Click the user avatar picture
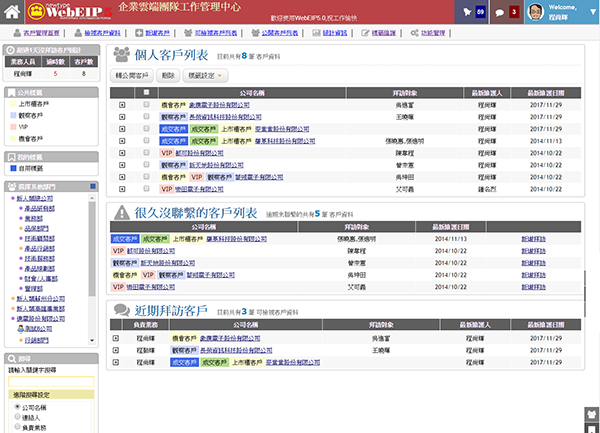 click(536, 13)
